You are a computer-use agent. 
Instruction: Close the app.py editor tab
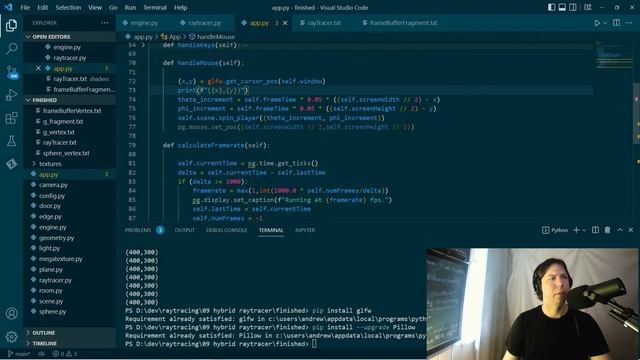(x=285, y=23)
